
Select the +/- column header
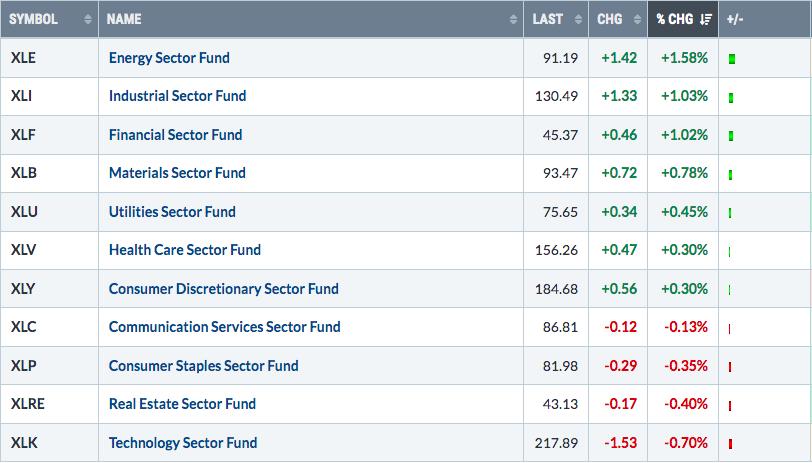tap(734, 19)
